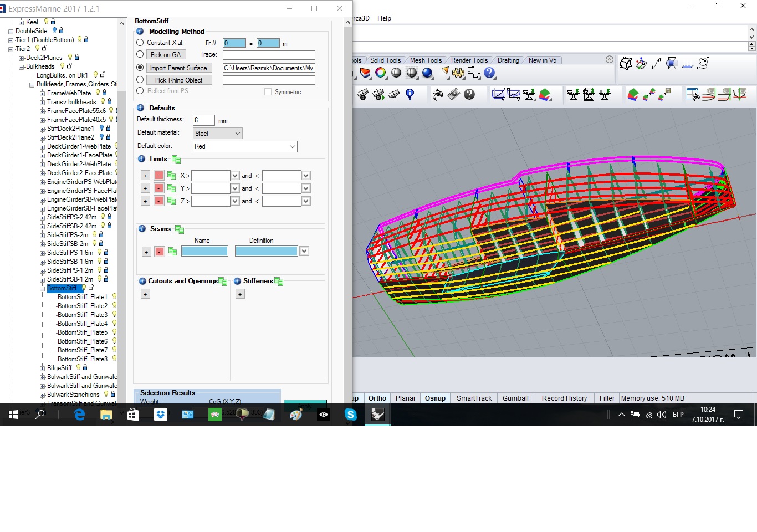This screenshot has height=532, width=757.
Task: Click the Pick on GA button
Action: [166, 55]
